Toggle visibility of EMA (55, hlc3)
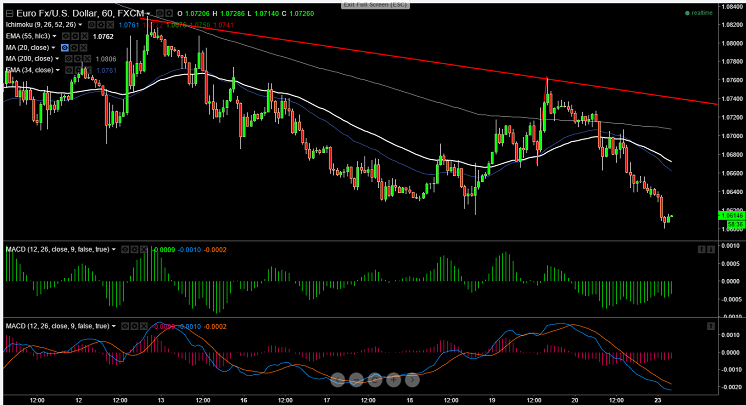 [66, 36]
